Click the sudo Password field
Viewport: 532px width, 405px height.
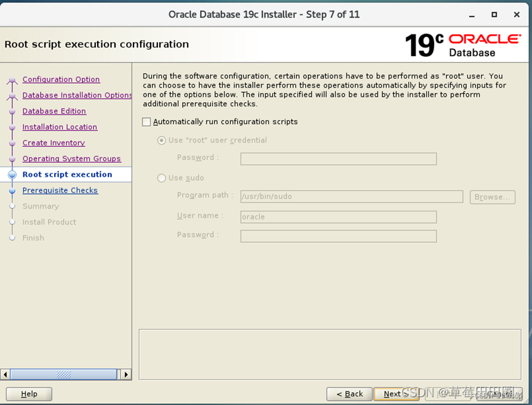tap(338, 236)
